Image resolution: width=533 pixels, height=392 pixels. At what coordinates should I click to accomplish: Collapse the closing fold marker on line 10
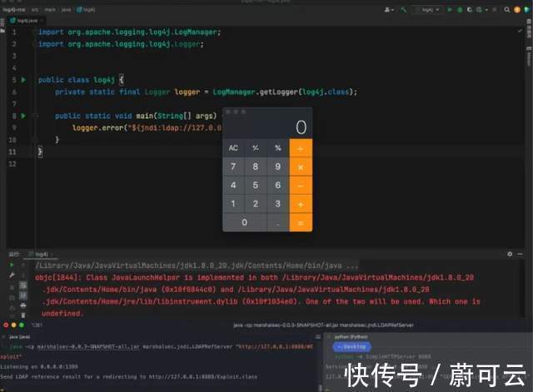point(35,140)
